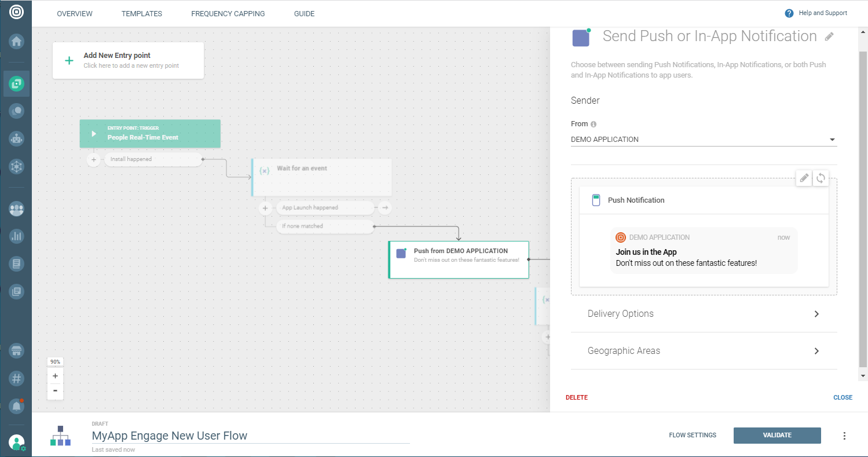
Task: Click the home icon in the left sidebar
Action: [16, 41]
